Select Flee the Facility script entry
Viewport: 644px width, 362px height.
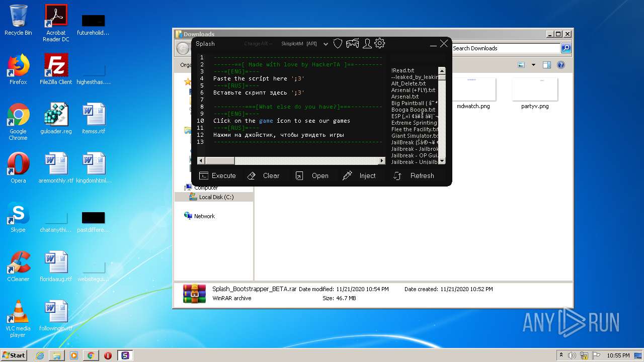(415, 129)
